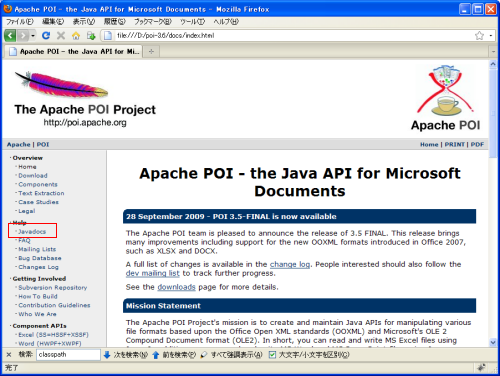Click the Apache POI logo image
500x376 pixels.
[446, 98]
